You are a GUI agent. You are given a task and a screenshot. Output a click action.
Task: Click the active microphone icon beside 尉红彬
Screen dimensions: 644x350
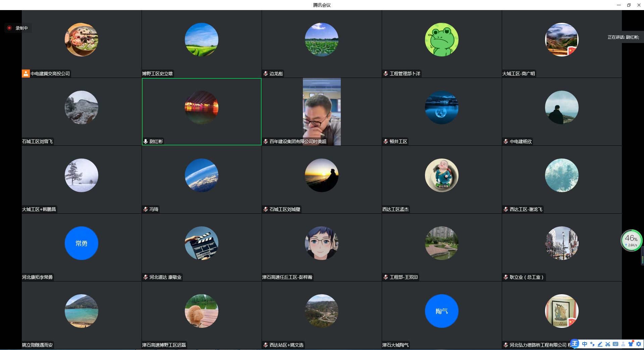click(146, 141)
